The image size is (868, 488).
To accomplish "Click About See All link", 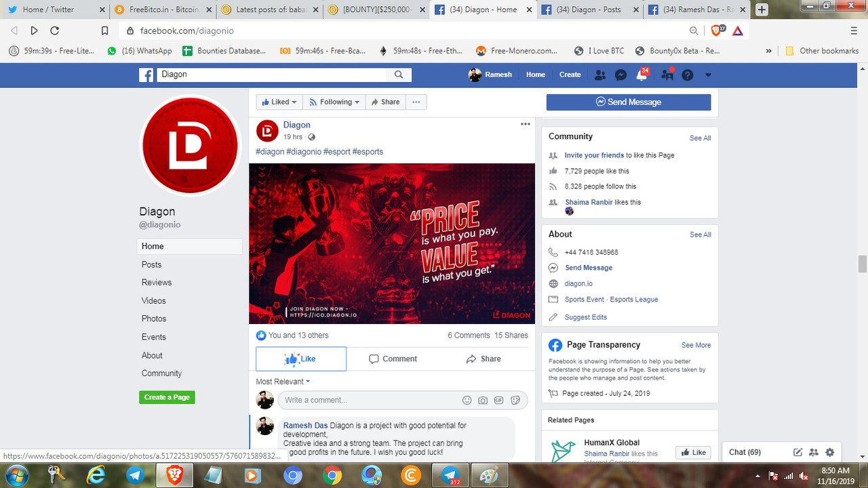I will (x=701, y=235).
